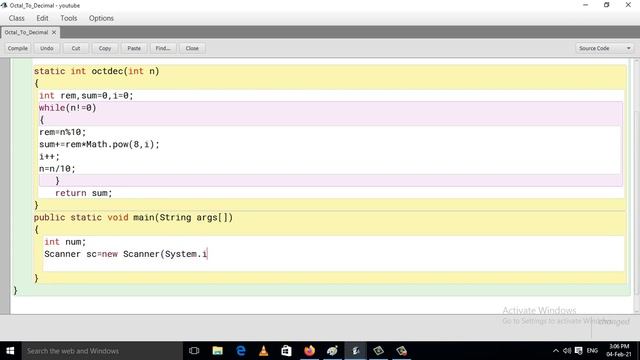Show hidden system tray icons
Viewport: 640px width, 360px height.
click(556, 351)
